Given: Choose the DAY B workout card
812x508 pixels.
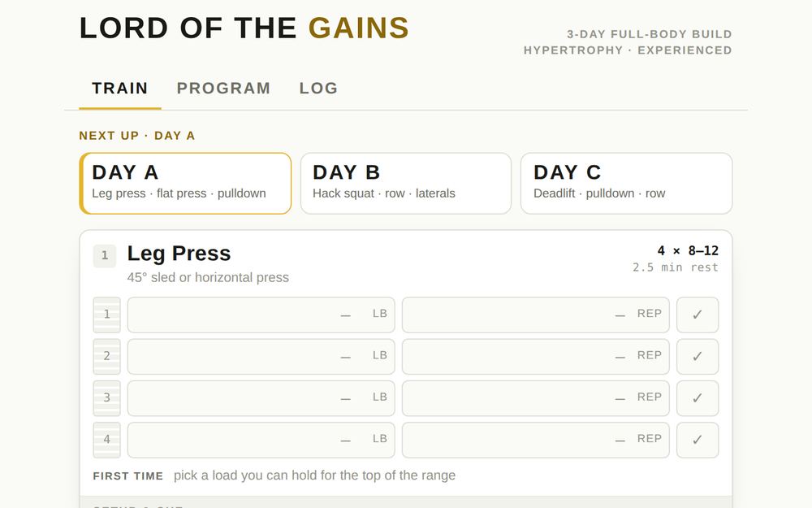Looking at the screenshot, I should [406, 184].
